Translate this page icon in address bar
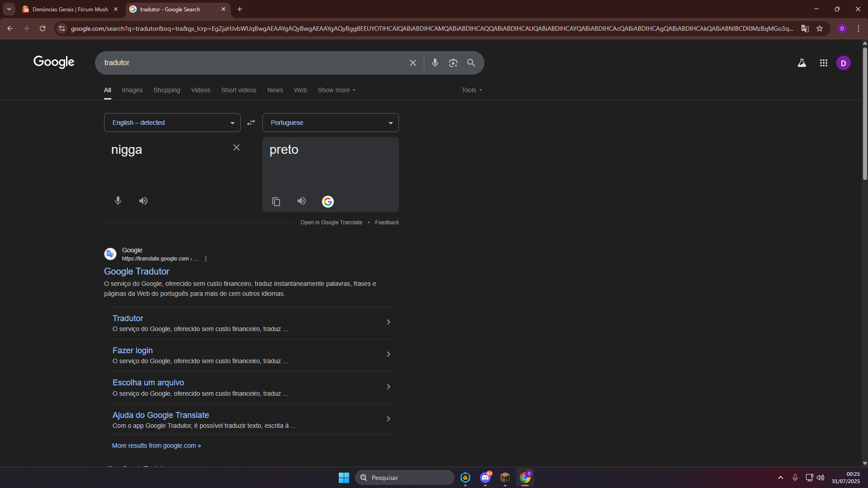This screenshot has width=868, height=488. (805, 28)
